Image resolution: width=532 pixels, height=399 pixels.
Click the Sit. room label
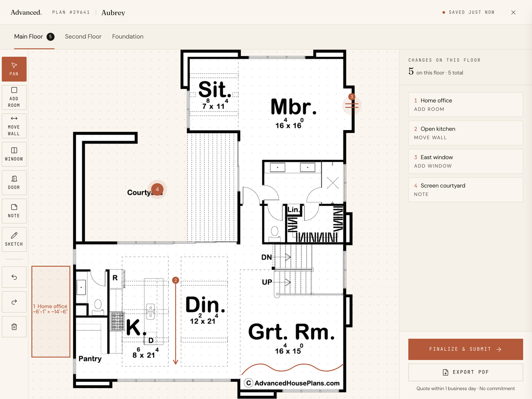[215, 89]
